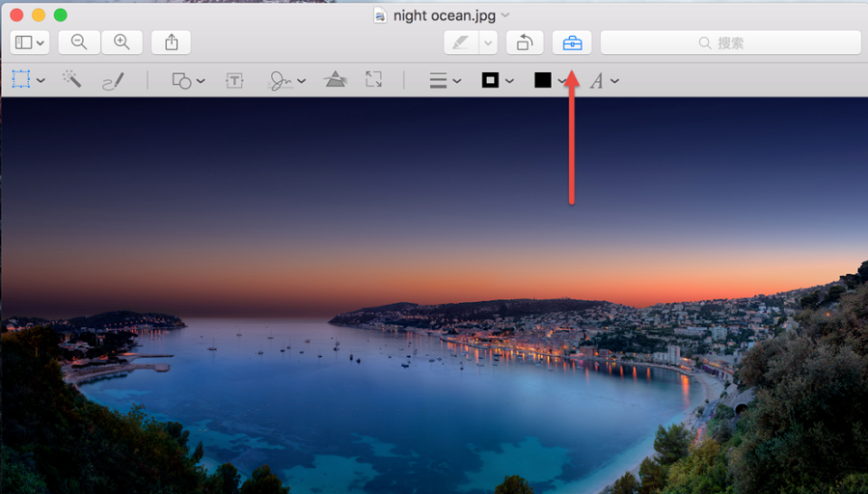Open the text style font button
Viewport: 868px width, 494px height.
point(596,81)
